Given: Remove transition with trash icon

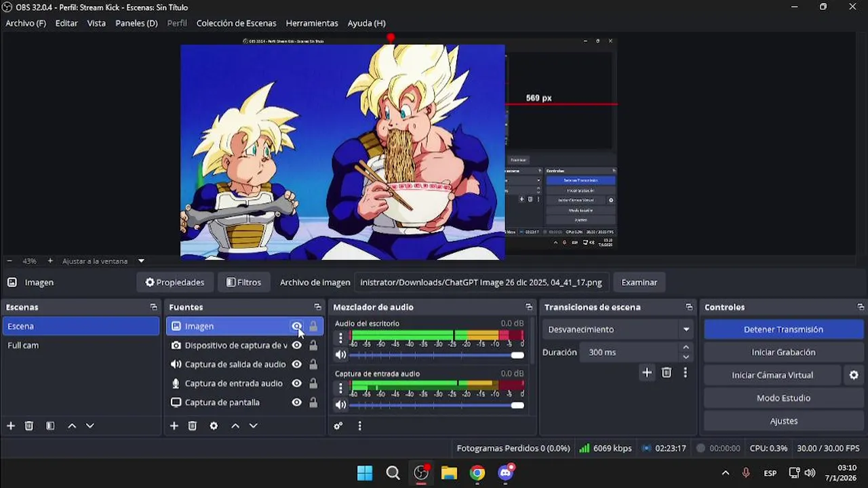Looking at the screenshot, I should tap(667, 372).
